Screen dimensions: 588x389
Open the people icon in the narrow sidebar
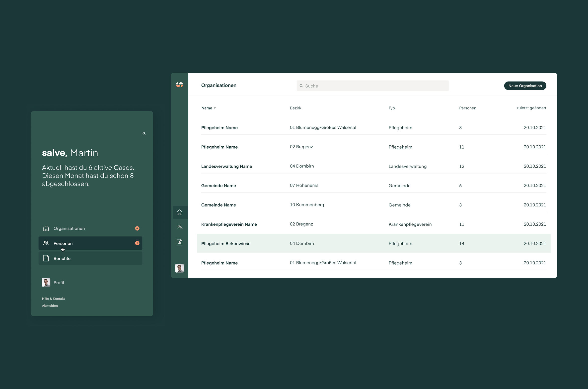[x=179, y=227]
